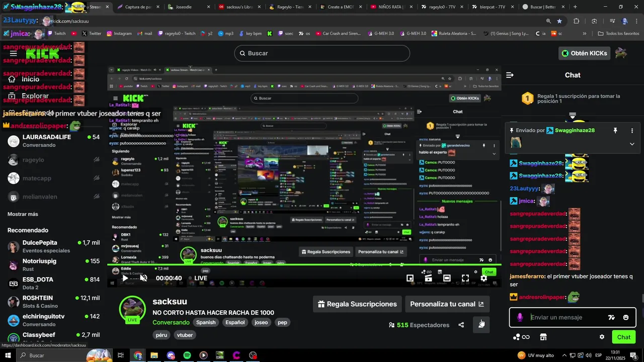Send message with green Chat button
This screenshot has width=644, height=362.
(623, 337)
